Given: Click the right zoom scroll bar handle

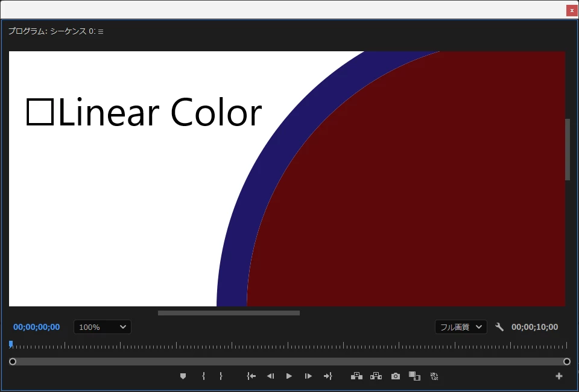Looking at the screenshot, I should click(567, 362).
